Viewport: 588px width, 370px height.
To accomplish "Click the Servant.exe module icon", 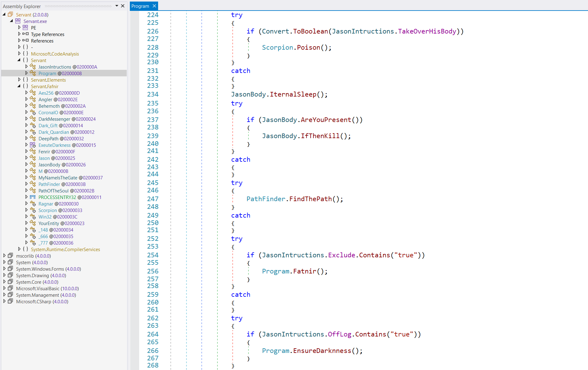I will coord(18,21).
